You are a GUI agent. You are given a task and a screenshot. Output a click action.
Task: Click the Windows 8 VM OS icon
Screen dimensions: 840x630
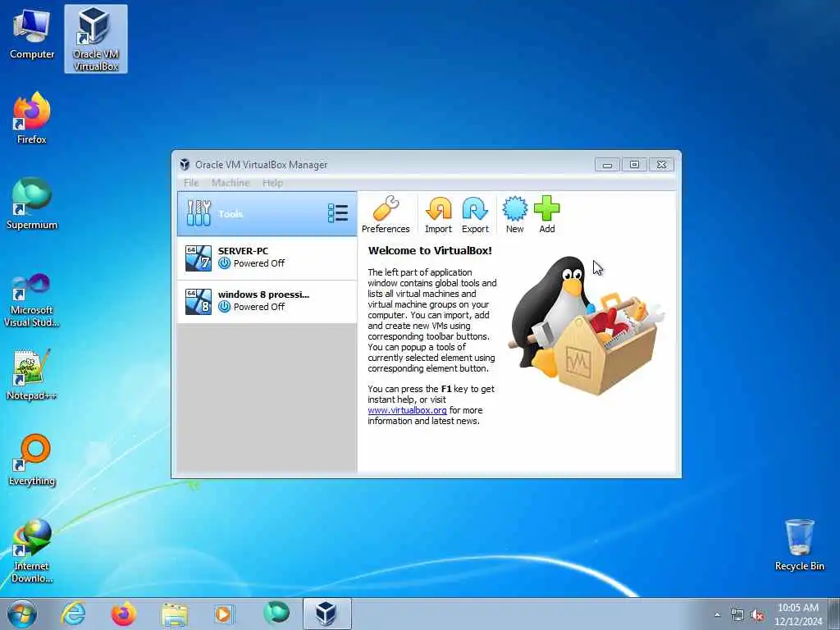199,302
